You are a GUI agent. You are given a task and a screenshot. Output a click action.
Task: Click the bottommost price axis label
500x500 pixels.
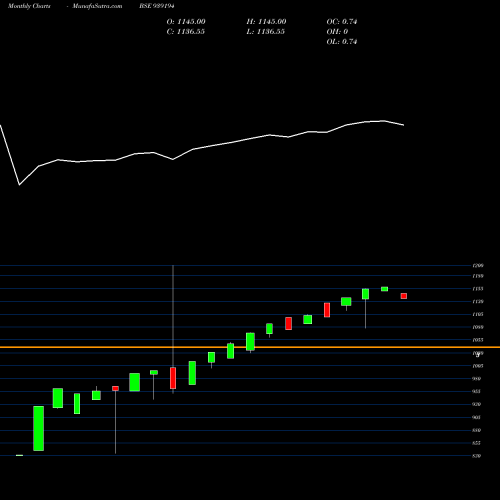(476, 456)
